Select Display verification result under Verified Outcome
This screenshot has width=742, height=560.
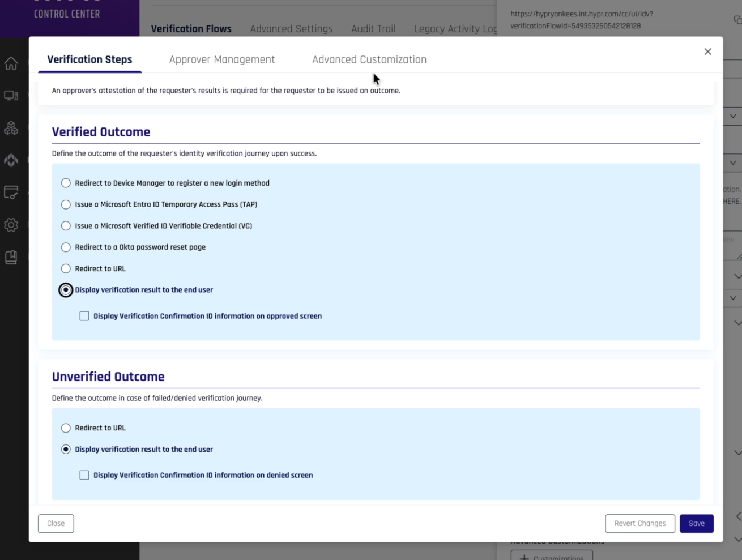coord(66,290)
